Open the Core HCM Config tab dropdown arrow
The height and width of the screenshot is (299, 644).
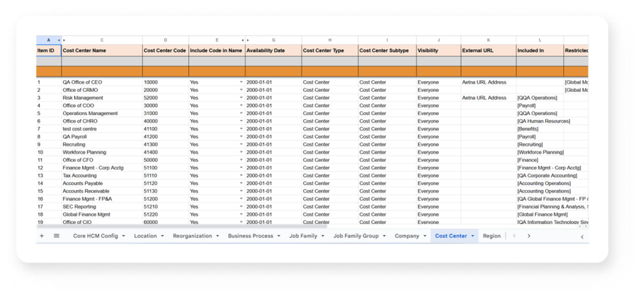click(123, 236)
